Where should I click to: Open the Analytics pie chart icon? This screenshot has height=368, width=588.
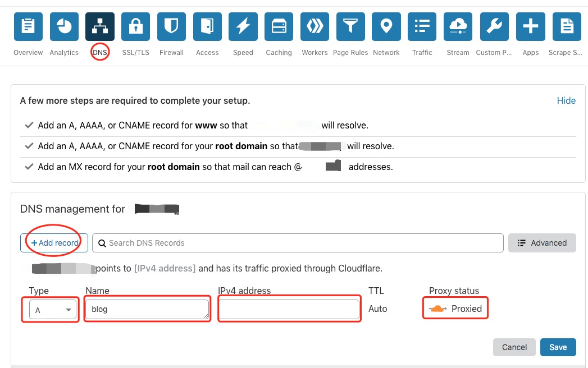point(64,26)
